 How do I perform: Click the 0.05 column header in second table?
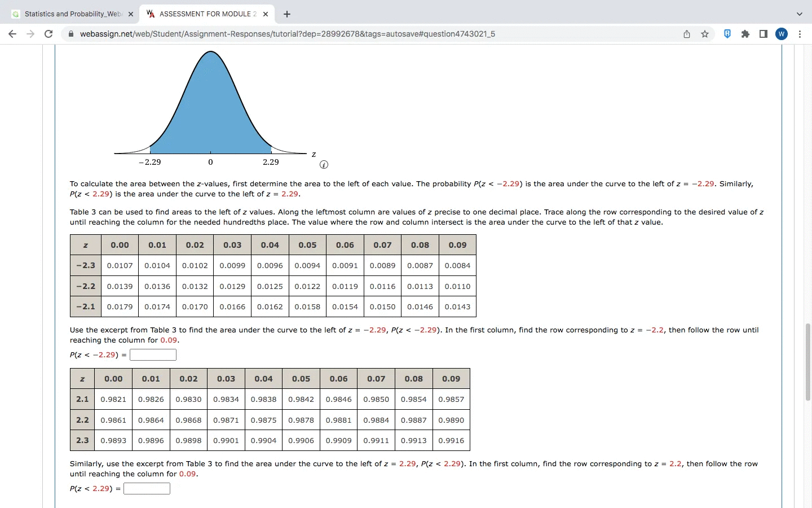point(301,379)
